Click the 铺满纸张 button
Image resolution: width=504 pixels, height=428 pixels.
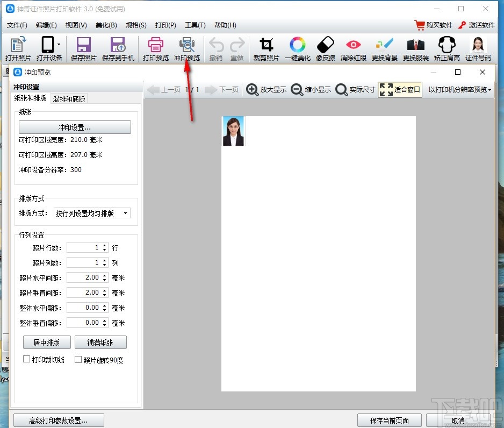(100, 343)
